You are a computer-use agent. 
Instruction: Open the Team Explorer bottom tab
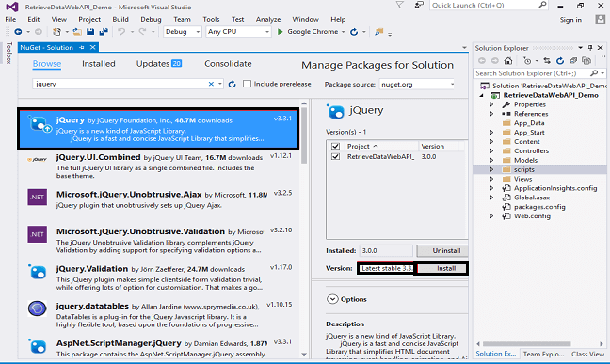point(543,354)
